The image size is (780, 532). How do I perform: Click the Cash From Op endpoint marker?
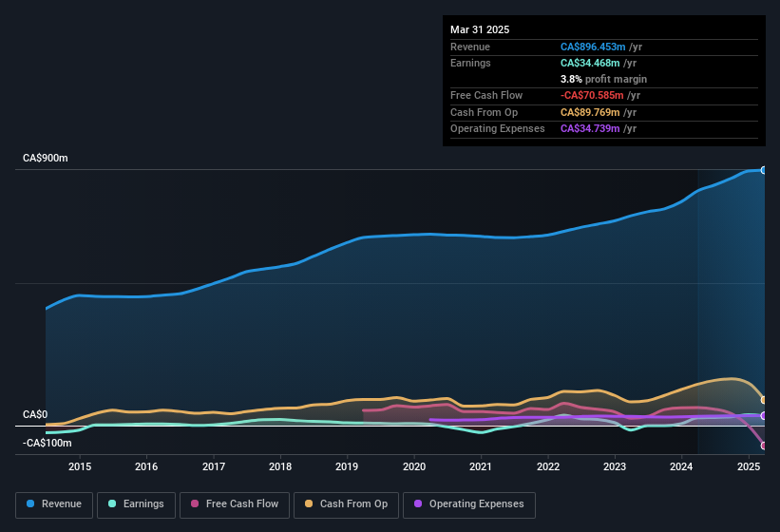pos(764,400)
